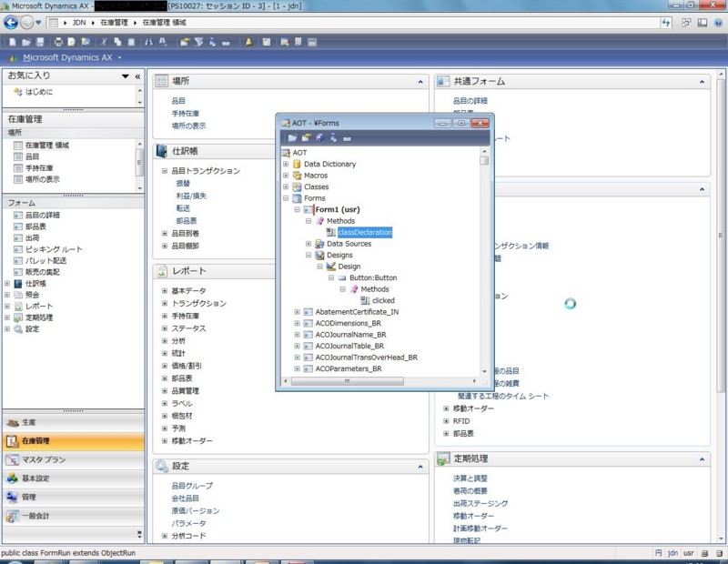Click AOT horizontal scrollbar thumb
This screenshot has height=564, width=728.
[x=347, y=381]
